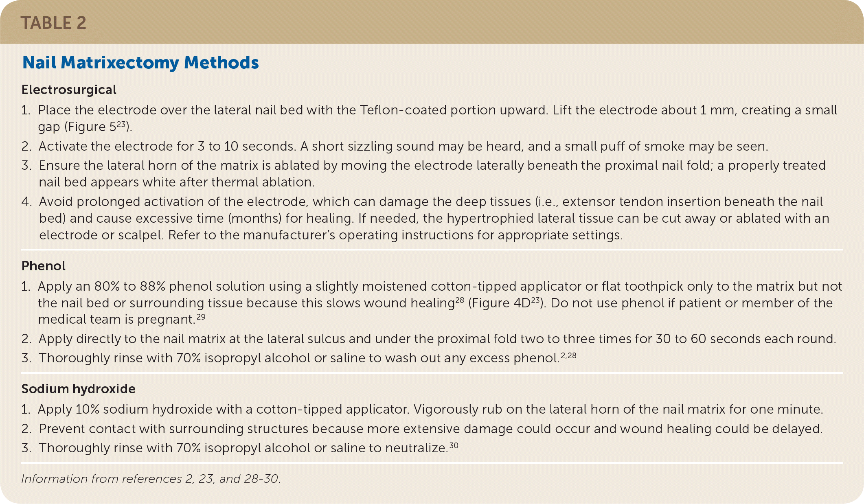Click superscript citation 28 after "wound healing"
This screenshot has height=504, width=864.
460,300
